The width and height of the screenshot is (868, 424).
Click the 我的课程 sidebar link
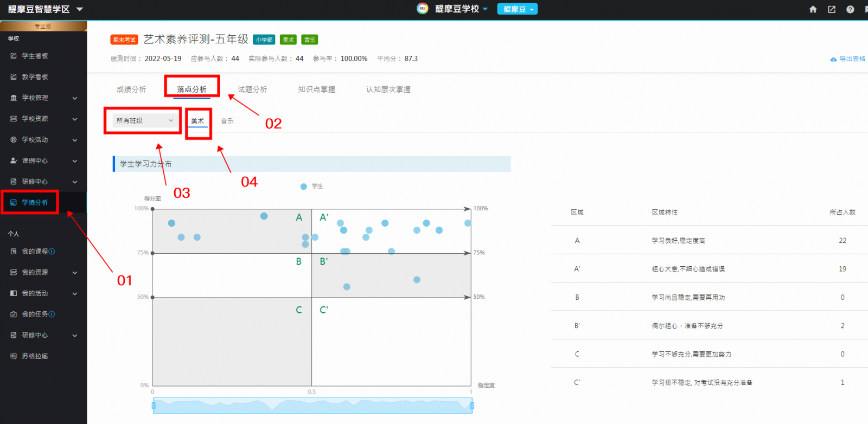35,252
